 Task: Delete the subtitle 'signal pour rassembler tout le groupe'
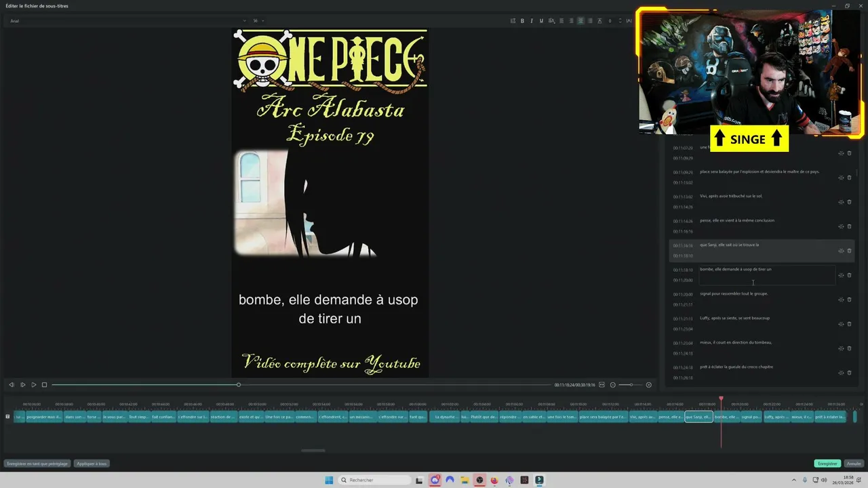(x=849, y=300)
